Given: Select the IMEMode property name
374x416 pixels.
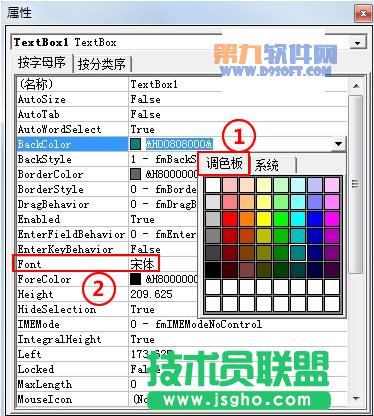Looking at the screenshot, I should pyautogui.click(x=39, y=324).
